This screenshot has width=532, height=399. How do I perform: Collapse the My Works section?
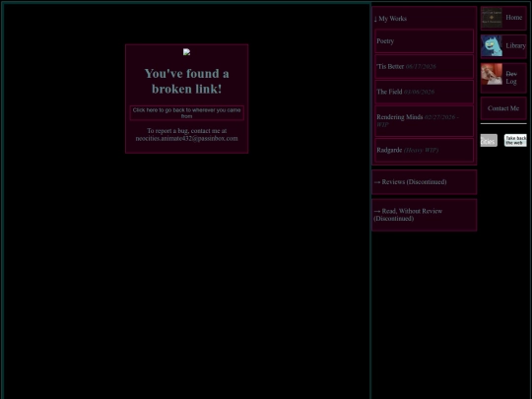point(390,19)
